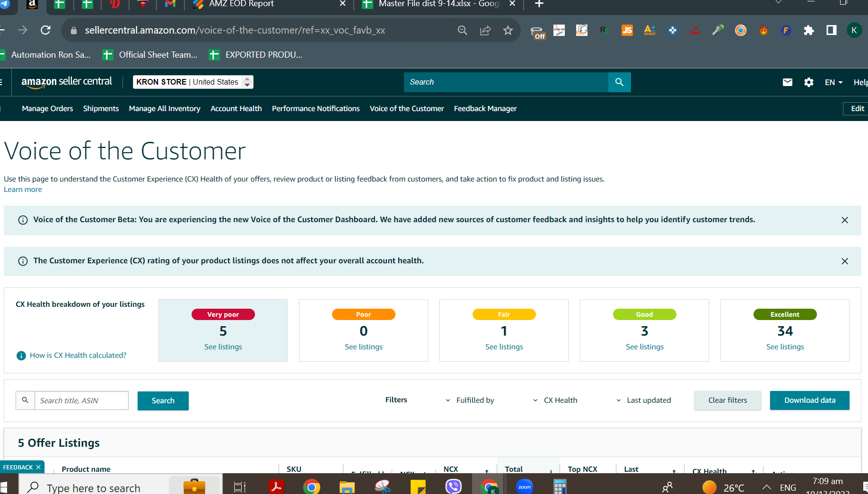Download the listings data

(810, 400)
